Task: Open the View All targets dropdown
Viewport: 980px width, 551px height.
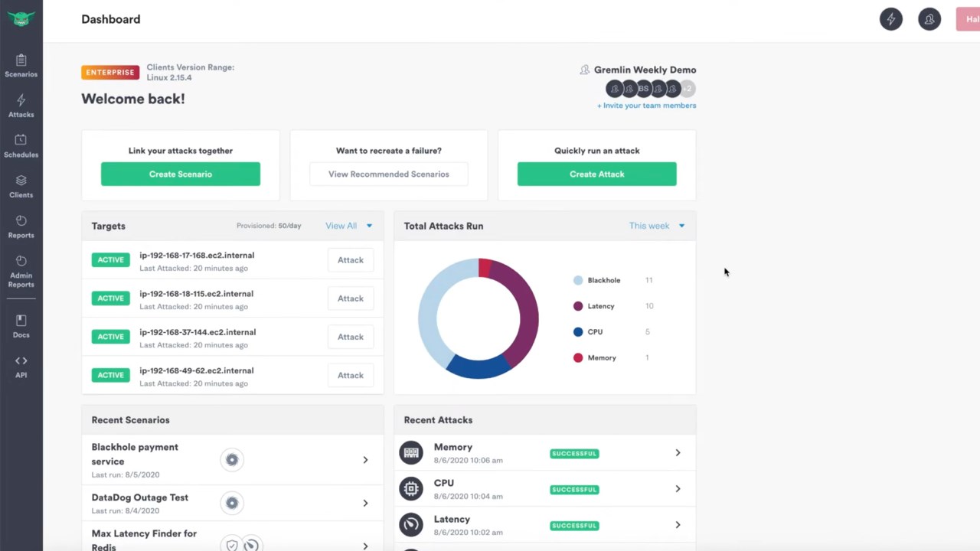Action: pos(349,226)
